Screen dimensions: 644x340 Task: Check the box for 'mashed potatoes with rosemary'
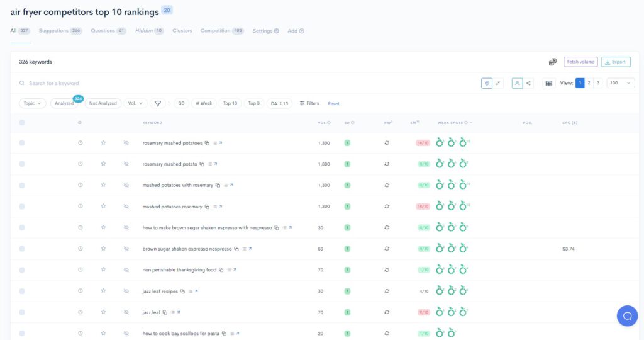point(22,186)
